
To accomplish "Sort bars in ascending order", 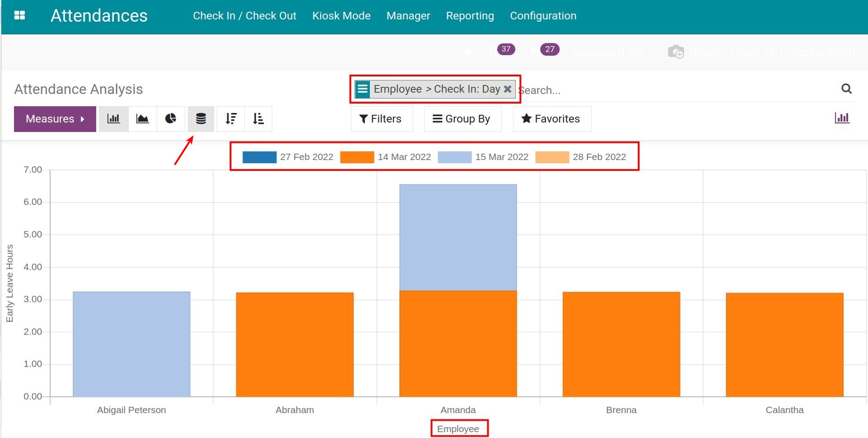I will click(258, 119).
